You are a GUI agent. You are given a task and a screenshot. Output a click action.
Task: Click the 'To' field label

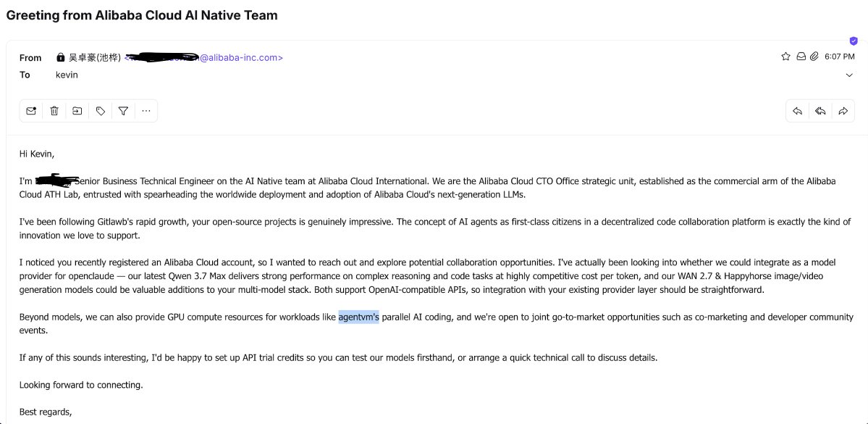(25, 75)
